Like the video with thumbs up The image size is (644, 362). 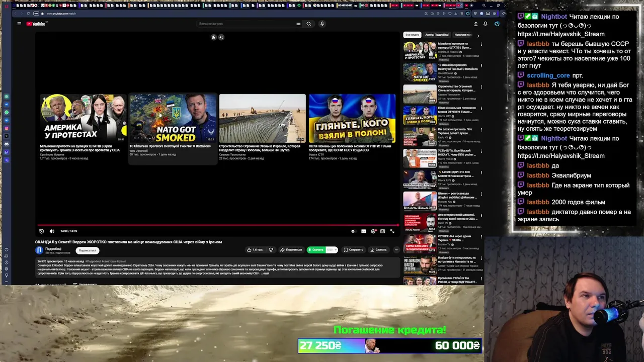[x=255, y=250]
